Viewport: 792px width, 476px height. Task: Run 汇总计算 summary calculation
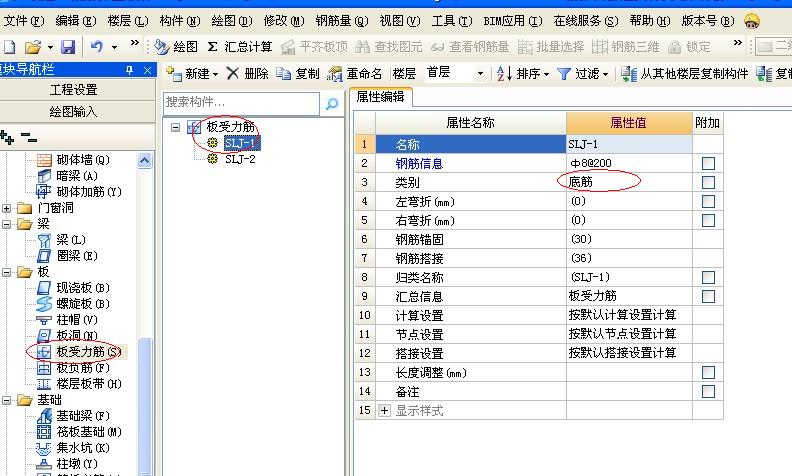point(240,47)
